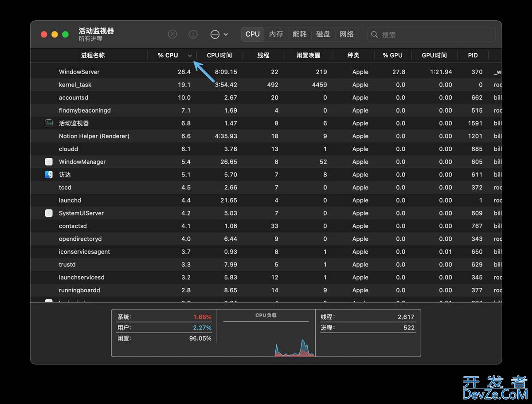Select the contactsd process row
Image resolution: width=532 pixels, height=404 pixels.
[266, 226]
